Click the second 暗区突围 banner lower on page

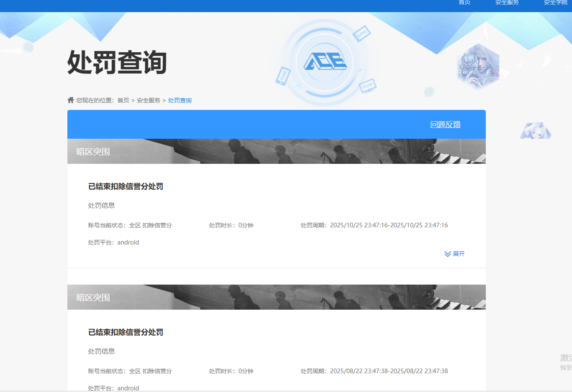click(277, 297)
